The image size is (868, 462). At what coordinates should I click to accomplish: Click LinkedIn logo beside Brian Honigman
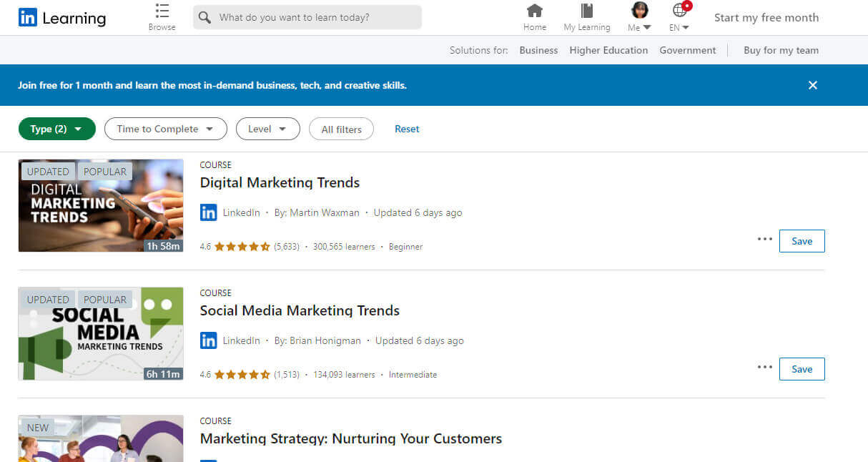[x=208, y=340]
